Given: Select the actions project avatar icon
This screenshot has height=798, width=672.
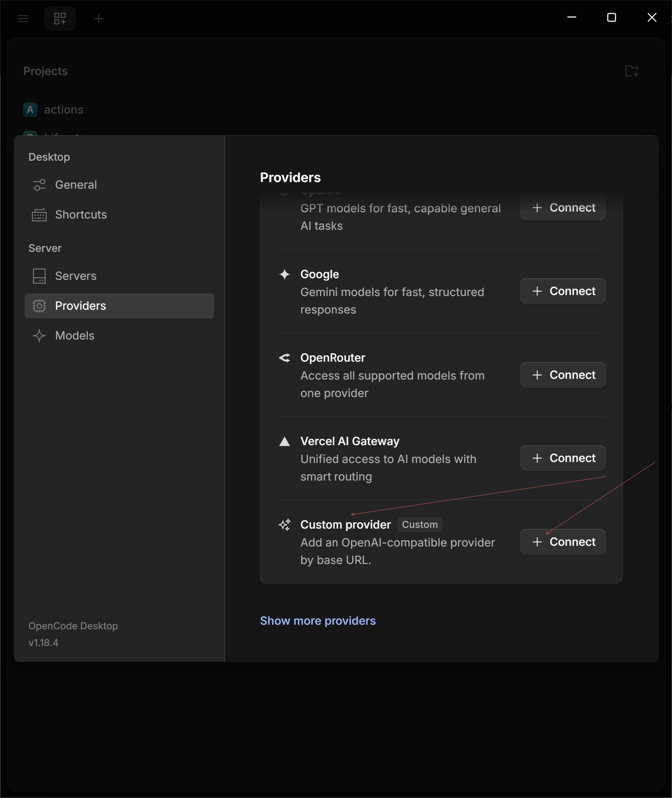Looking at the screenshot, I should pos(30,110).
